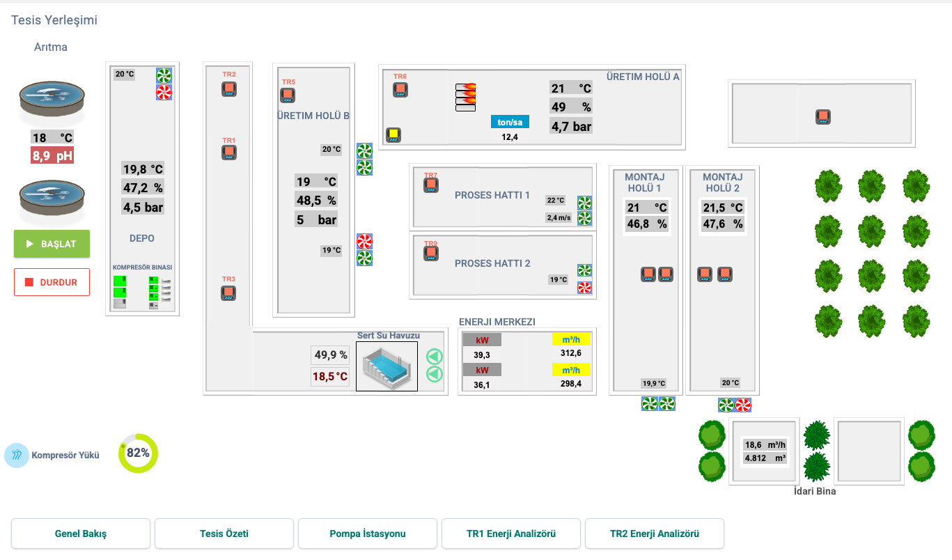Image resolution: width=952 pixels, height=560 pixels.
Task: Click the TR2 transformer icon
Action: (x=229, y=89)
